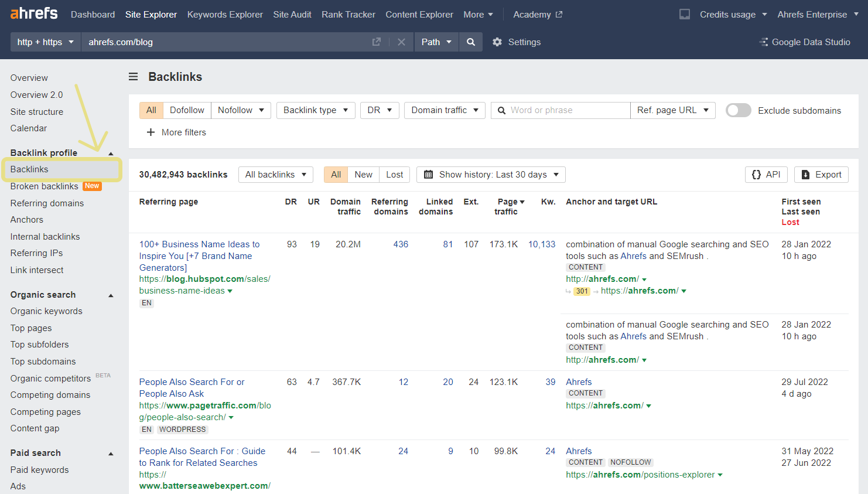The width and height of the screenshot is (868, 494).
Task: Open the DR filter dropdown
Action: click(380, 110)
